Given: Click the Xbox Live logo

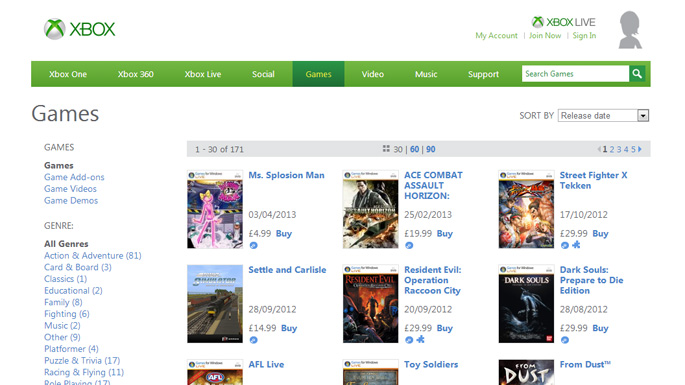Looking at the screenshot, I should click(564, 22).
